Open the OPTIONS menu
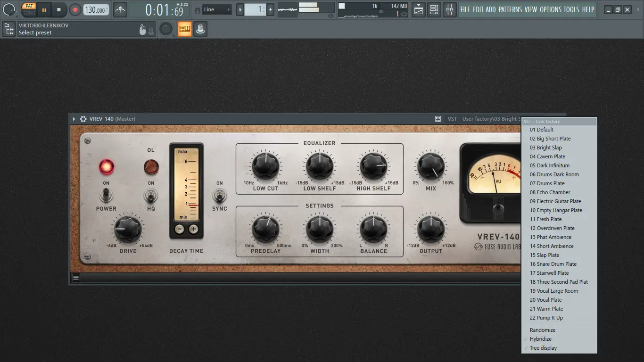Viewport: 644px width, 362px height. (x=551, y=9)
